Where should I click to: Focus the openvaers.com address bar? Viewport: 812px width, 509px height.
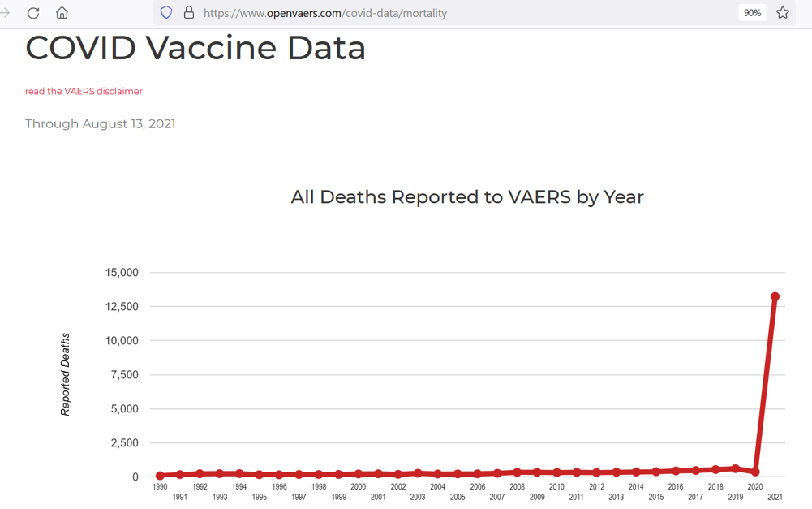[406, 13]
